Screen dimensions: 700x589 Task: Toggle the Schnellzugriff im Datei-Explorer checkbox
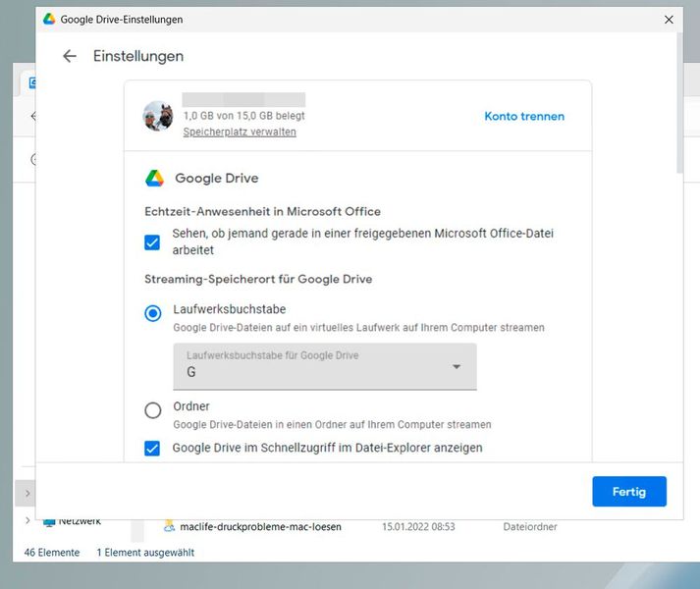152,448
